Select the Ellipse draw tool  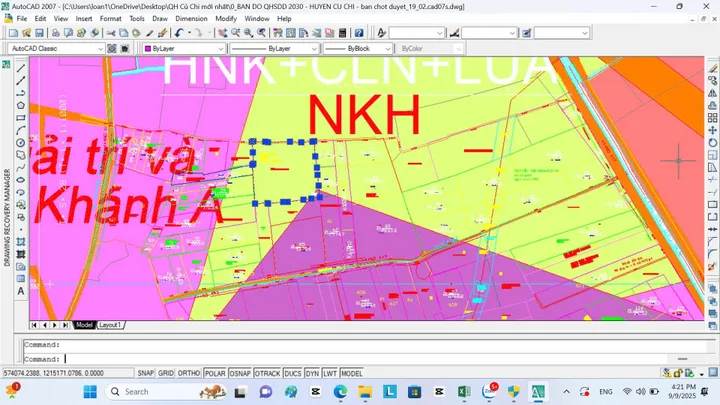[x=21, y=180]
